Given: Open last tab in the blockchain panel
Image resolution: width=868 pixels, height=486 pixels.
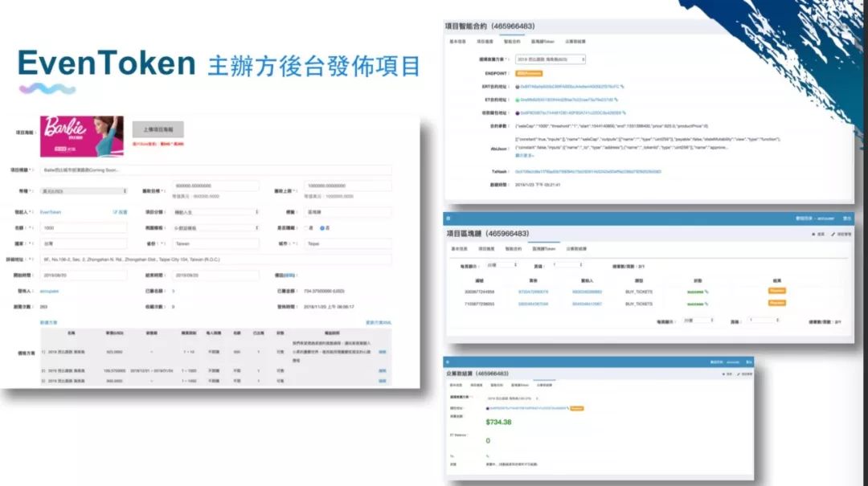Looking at the screenshot, I should (576, 248).
